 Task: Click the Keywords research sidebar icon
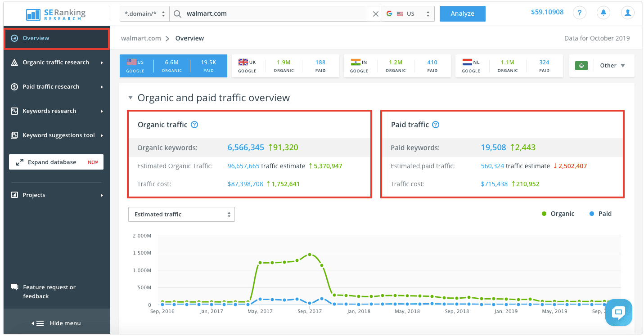pyautogui.click(x=14, y=111)
